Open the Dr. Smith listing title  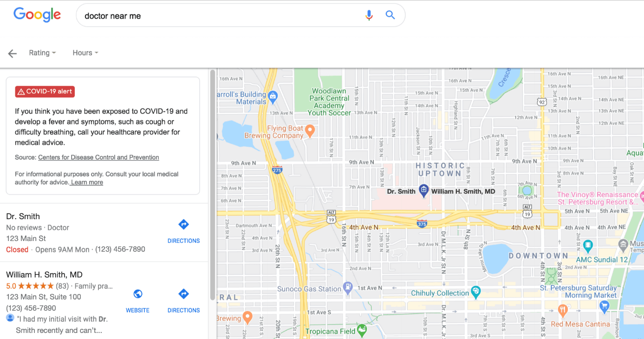tap(23, 216)
